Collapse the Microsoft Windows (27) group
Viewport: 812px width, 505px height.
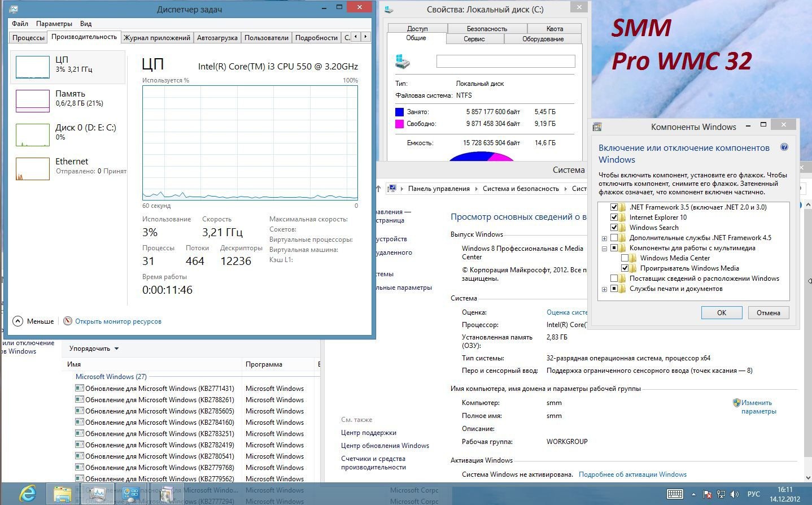(111, 376)
